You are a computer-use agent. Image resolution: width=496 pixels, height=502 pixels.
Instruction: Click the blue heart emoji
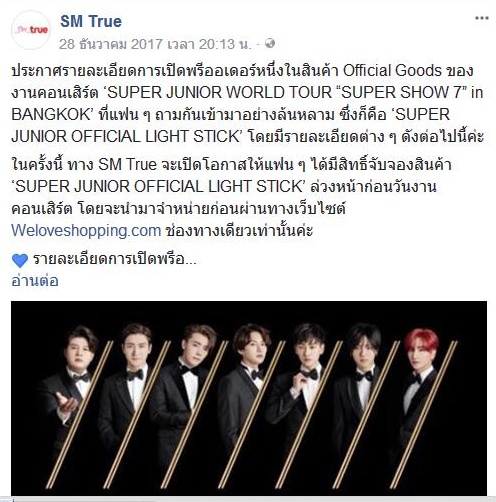20,260
